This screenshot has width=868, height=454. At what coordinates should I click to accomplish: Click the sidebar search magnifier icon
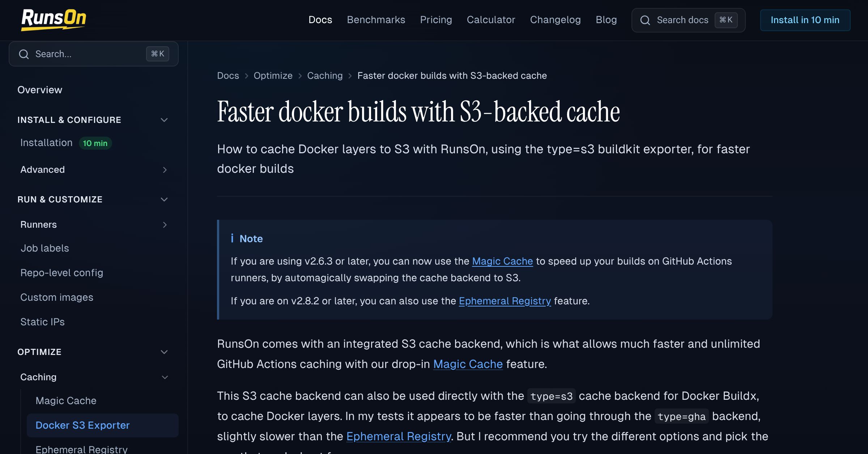24,54
